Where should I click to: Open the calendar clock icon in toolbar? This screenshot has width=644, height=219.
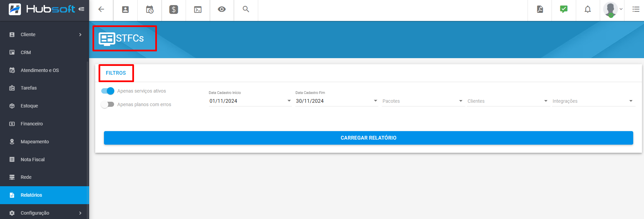[150, 9]
